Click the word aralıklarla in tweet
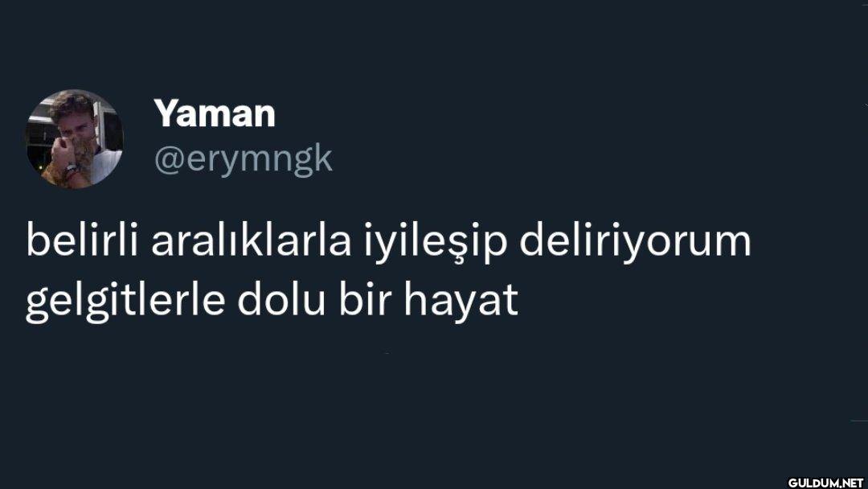Image resolution: width=868 pixels, height=489 pixels. point(252,241)
